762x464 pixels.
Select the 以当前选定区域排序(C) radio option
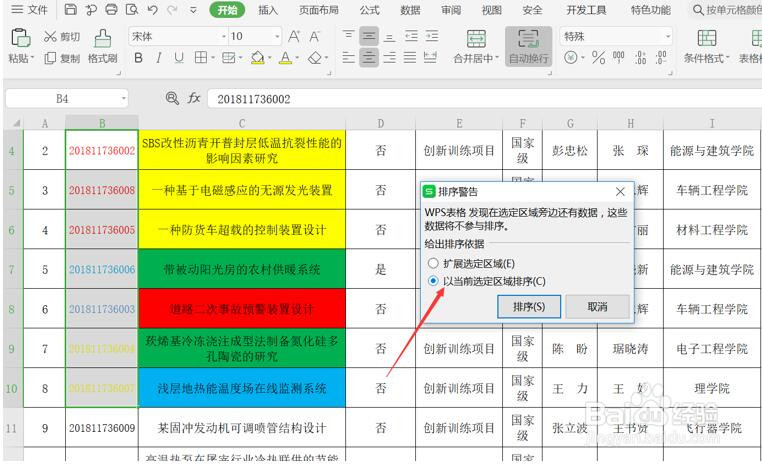click(433, 281)
